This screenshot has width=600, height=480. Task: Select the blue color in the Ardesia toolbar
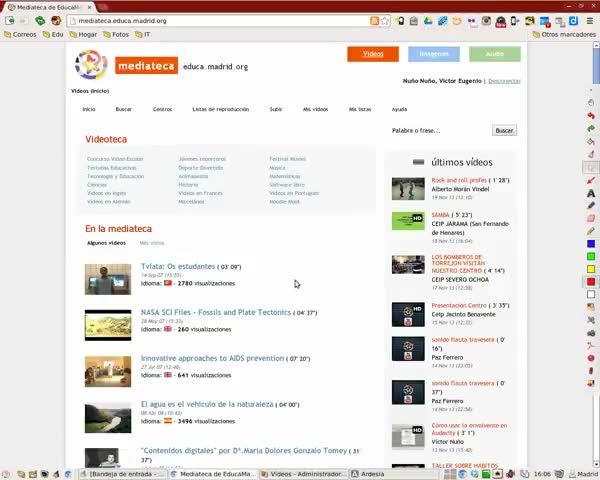(x=591, y=244)
